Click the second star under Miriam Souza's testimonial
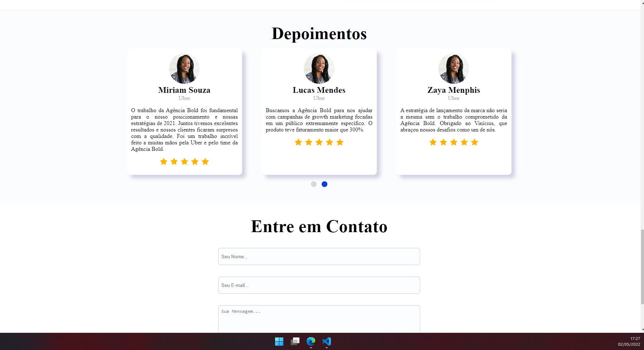The height and width of the screenshot is (350, 644). point(174,162)
